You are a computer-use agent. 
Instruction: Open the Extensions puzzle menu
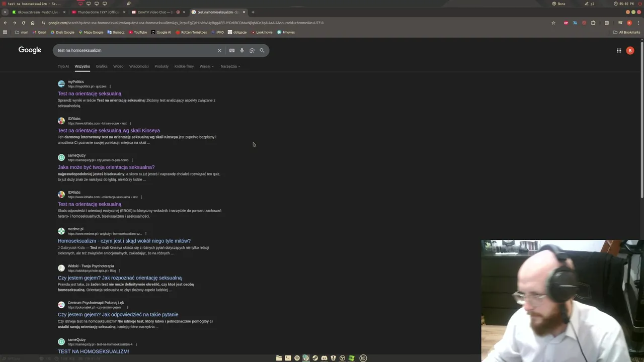click(x=593, y=23)
